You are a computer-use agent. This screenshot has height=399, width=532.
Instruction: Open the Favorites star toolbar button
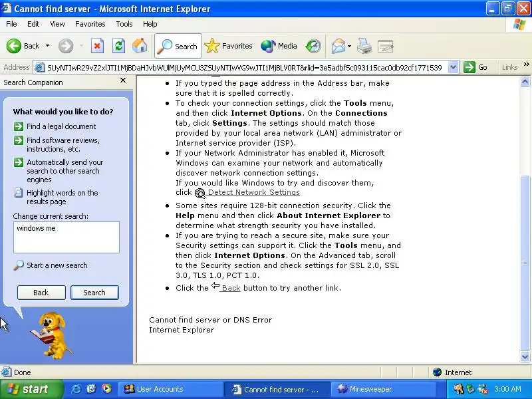228,46
